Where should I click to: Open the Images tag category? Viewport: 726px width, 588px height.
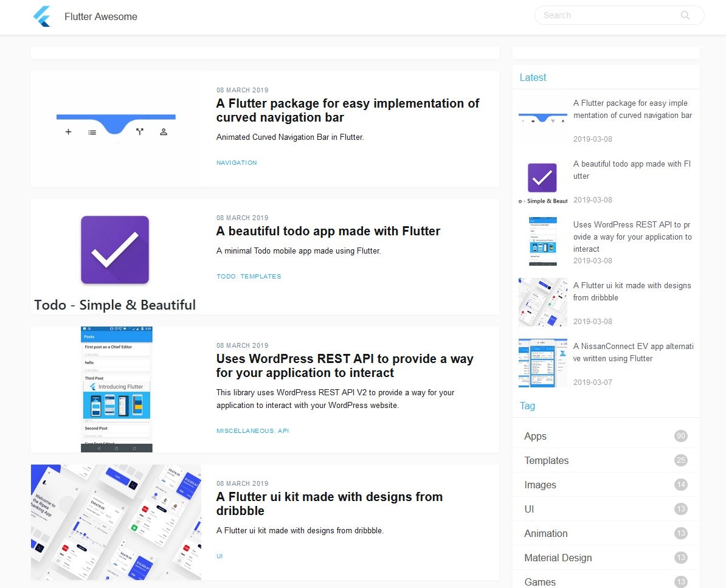pos(540,485)
